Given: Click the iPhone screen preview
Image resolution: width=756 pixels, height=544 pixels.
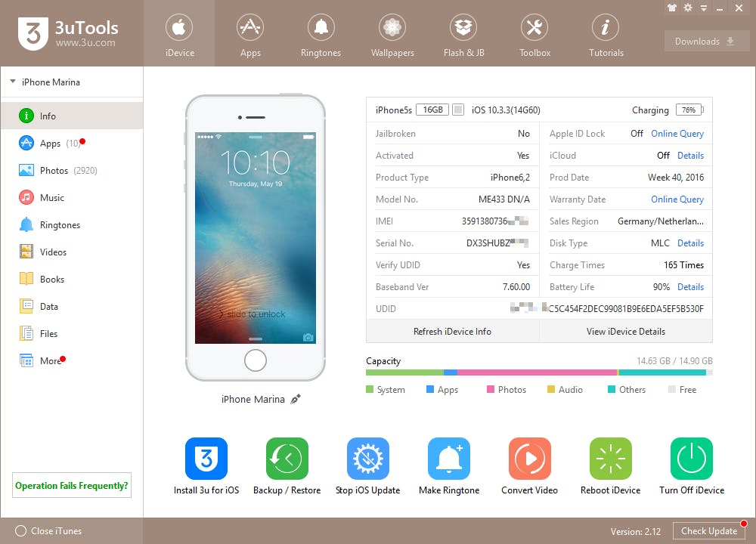Looking at the screenshot, I should (x=255, y=238).
